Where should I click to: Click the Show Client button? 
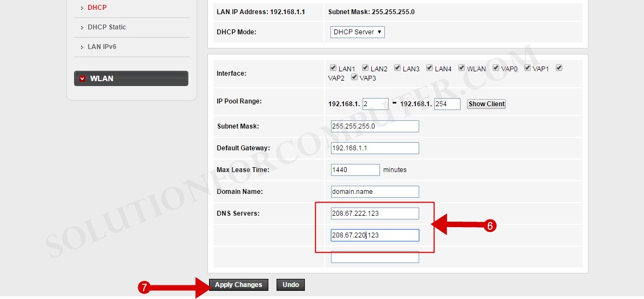[x=486, y=104]
